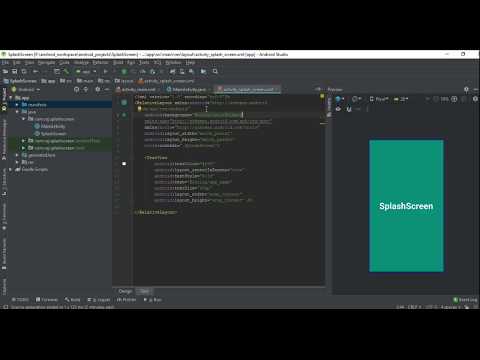The image size is (480, 360).
Task: Open the Logcat tool window
Action: tap(99, 300)
